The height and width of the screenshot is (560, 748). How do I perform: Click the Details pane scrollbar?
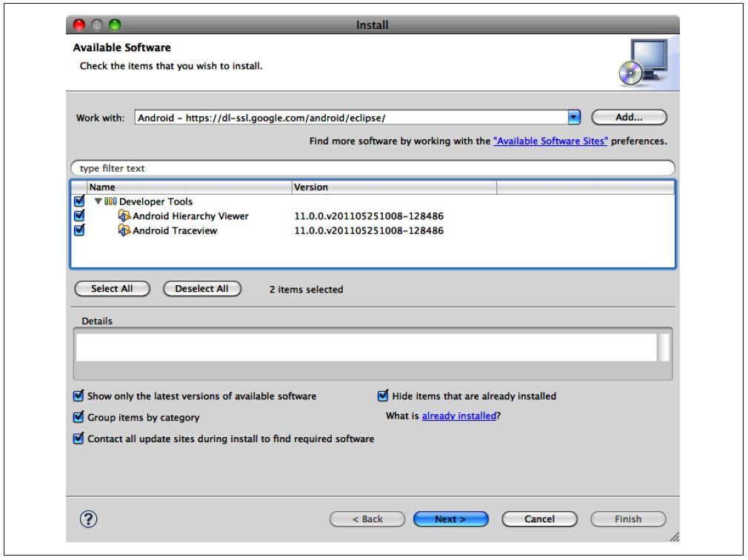[663, 347]
